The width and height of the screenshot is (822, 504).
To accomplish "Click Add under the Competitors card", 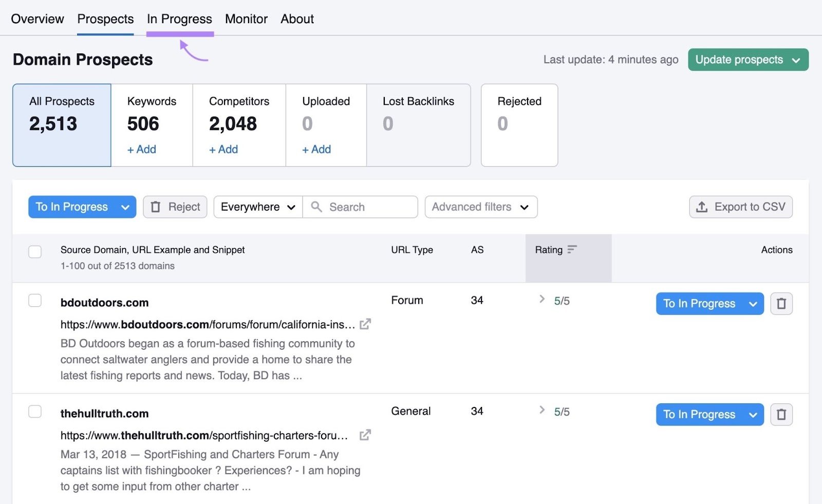I will pyautogui.click(x=223, y=150).
